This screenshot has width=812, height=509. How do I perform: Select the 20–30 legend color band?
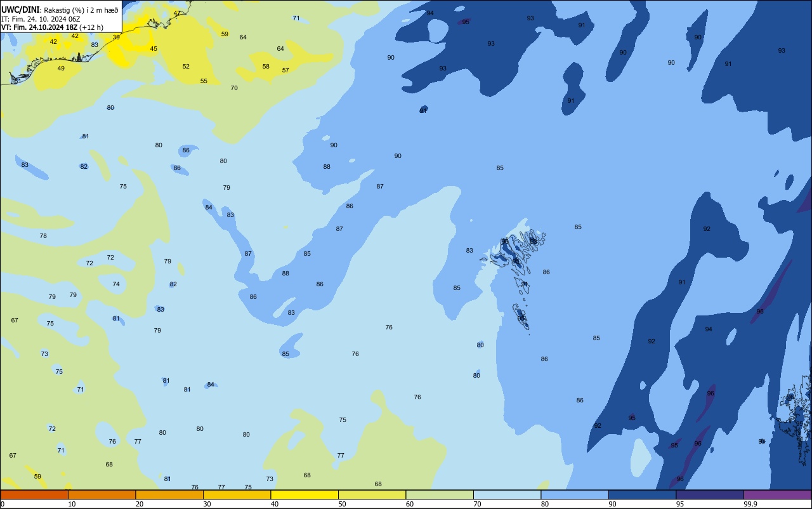[169, 494]
